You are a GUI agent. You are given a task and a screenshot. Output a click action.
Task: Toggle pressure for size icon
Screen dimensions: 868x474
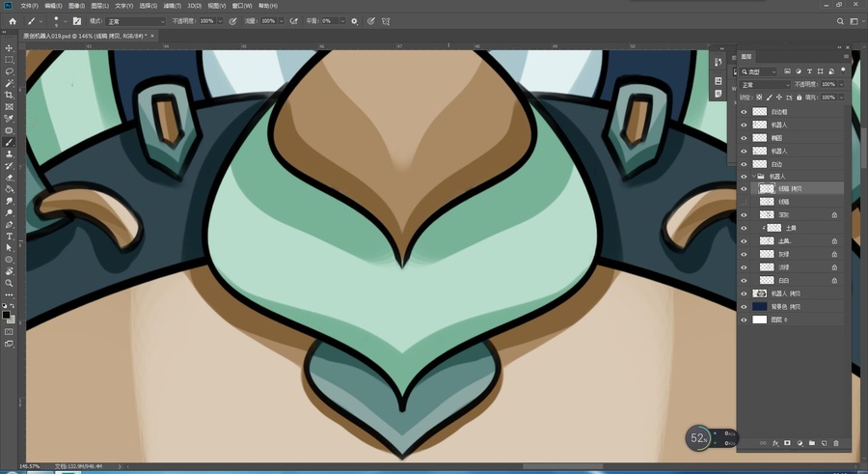coord(371,21)
